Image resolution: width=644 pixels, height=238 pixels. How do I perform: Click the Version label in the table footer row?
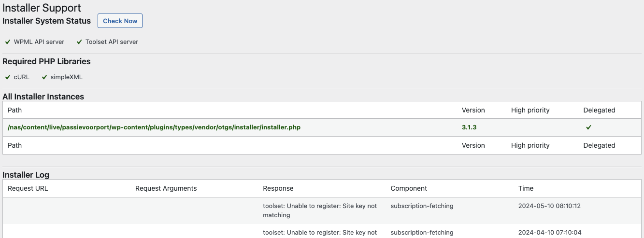tap(473, 145)
